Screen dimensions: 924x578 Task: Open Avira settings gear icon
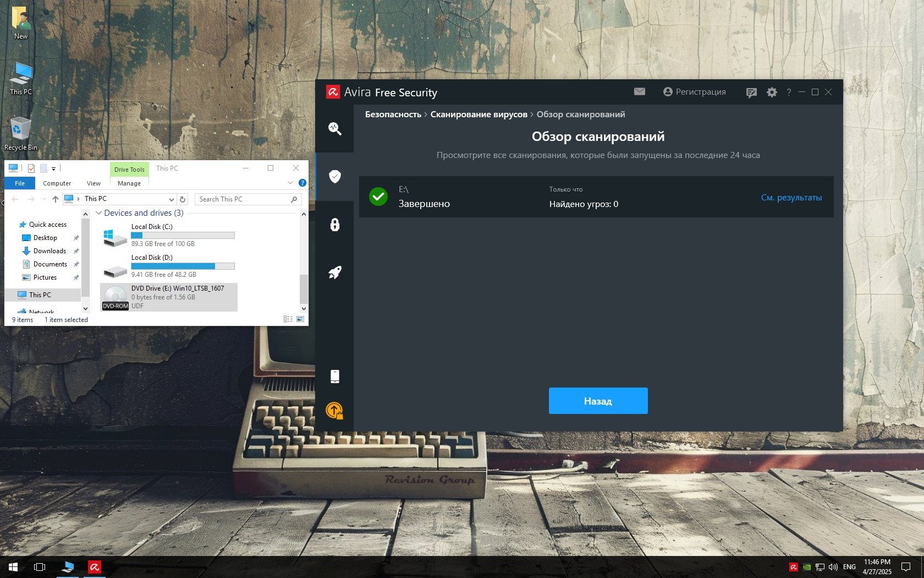point(772,92)
